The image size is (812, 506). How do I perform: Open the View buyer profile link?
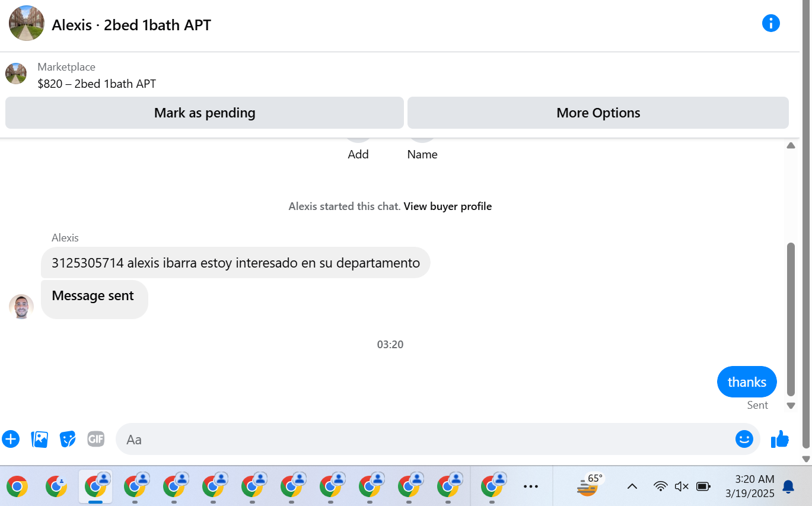[448, 206]
